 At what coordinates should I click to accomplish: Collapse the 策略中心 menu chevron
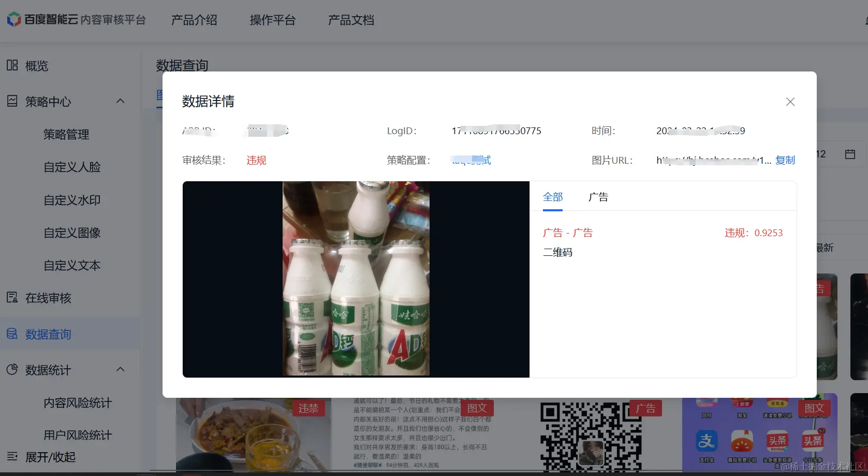(x=121, y=101)
